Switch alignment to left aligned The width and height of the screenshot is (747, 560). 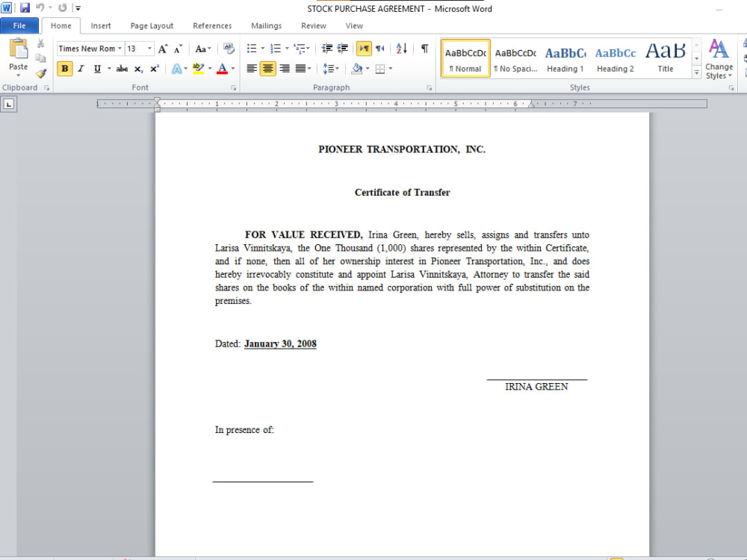point(250,68)
